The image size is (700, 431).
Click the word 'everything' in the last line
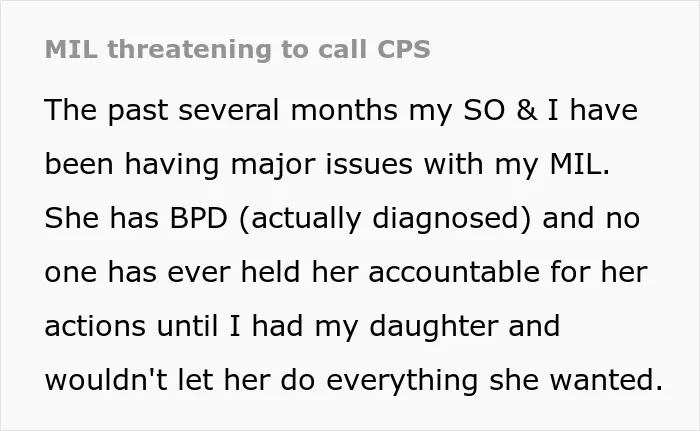[402, 382]
